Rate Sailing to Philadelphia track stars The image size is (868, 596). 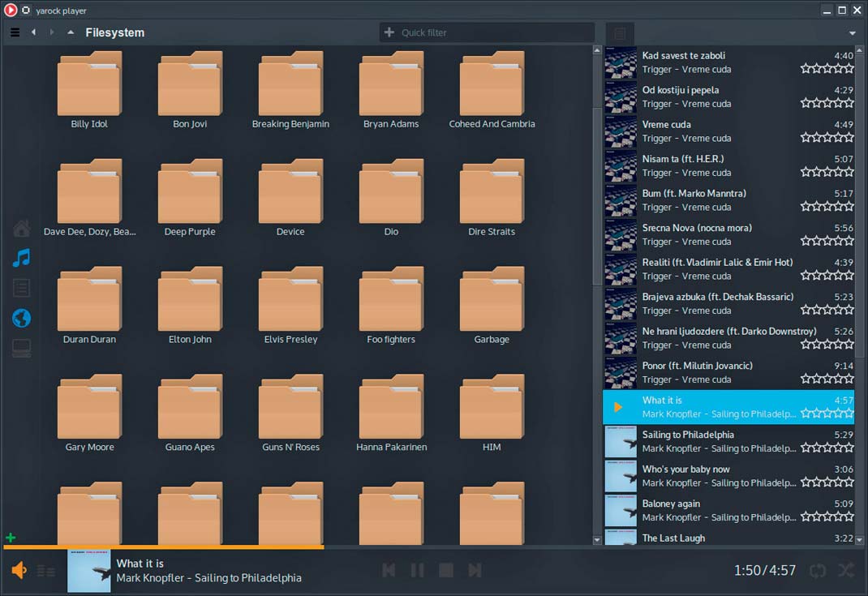point(827,448)
